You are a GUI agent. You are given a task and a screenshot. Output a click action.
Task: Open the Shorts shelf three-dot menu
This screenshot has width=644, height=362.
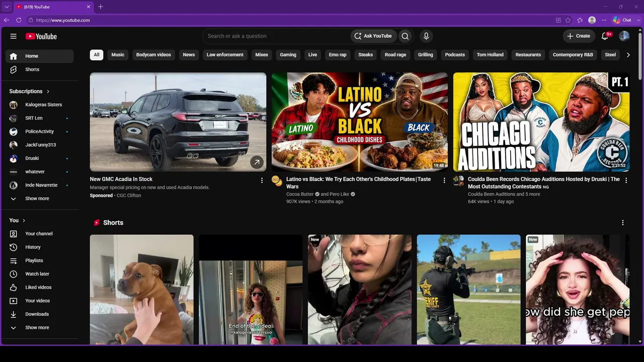(x=623, y=223)
